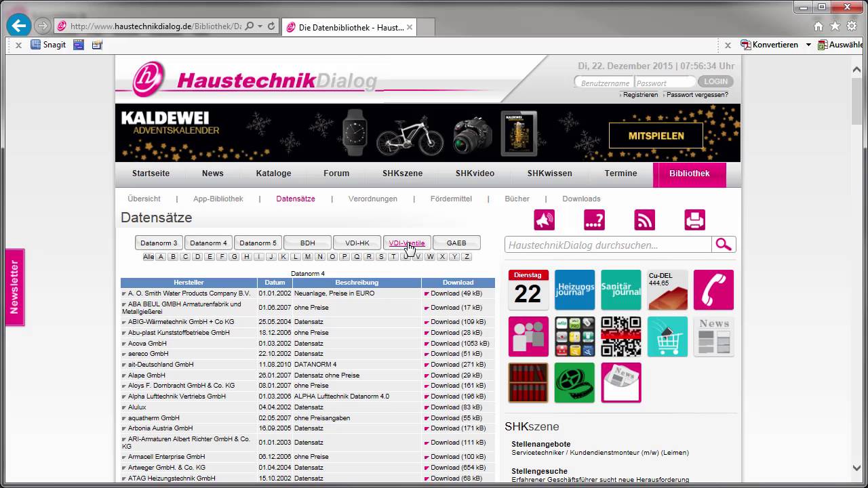Open the Cu-DEL copper price tile
868x488 pixels.
667,290
